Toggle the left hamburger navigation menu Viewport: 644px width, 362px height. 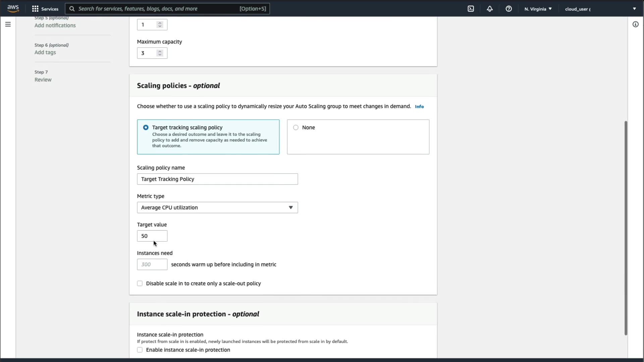pyautogui.click(x=8, y=24)
